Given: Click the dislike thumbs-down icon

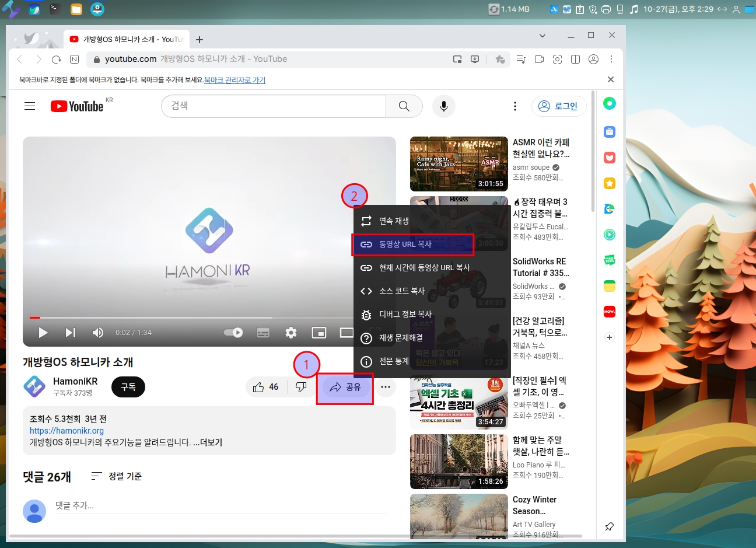Looking at the screenshot, I should click(301, 387).
